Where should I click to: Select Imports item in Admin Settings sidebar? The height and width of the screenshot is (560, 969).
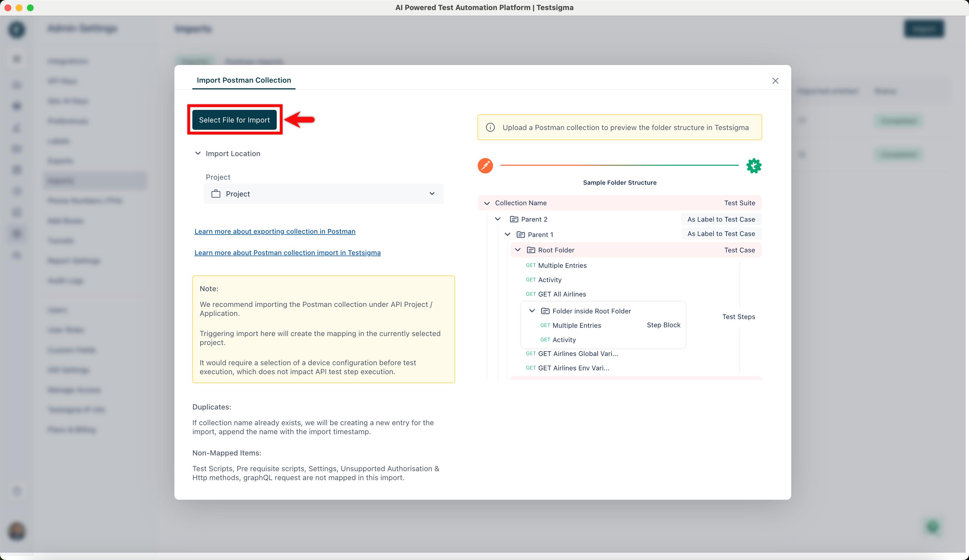click(x=95, y=181)
